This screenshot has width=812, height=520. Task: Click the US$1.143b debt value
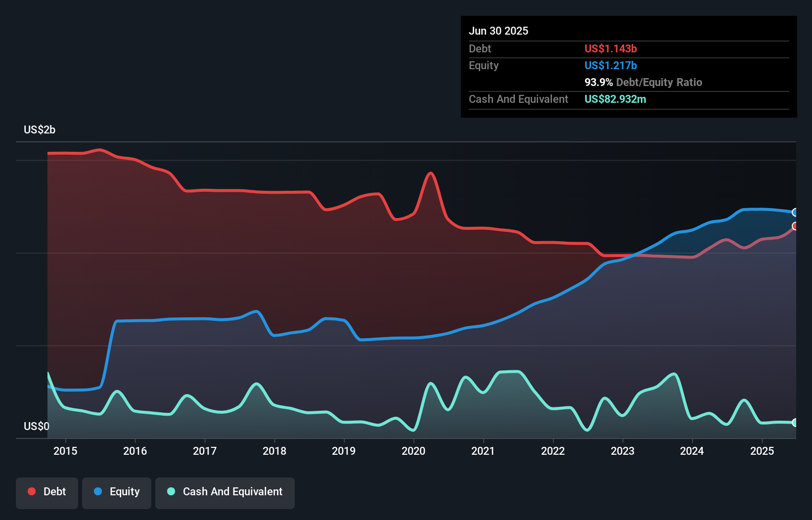(x=611, y=48)
